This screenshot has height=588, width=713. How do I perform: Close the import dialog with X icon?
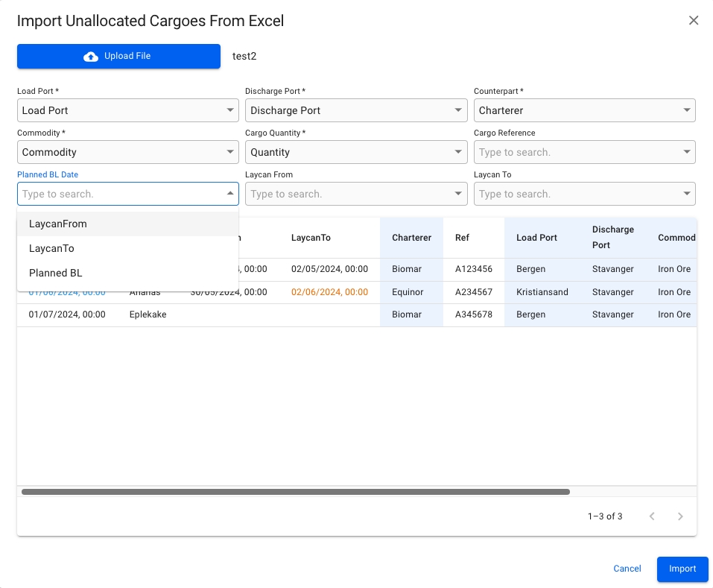[x=693, y=21]
